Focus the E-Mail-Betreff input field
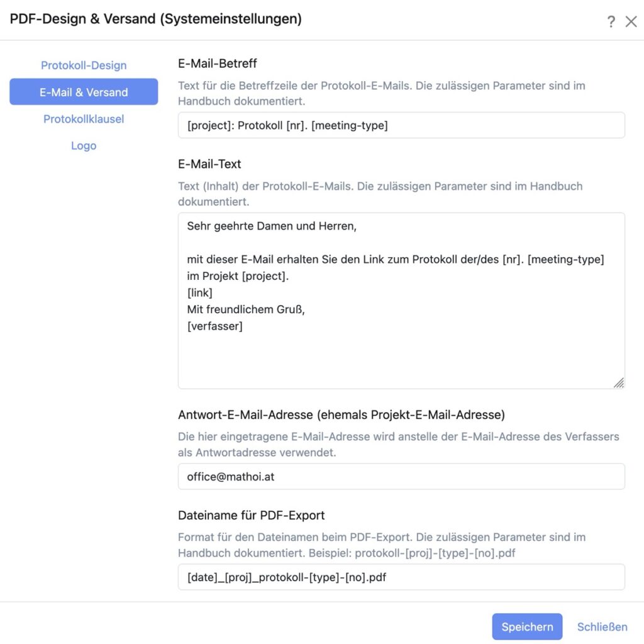Viewport: 644px width, 644px height. [x=401, y=125]
